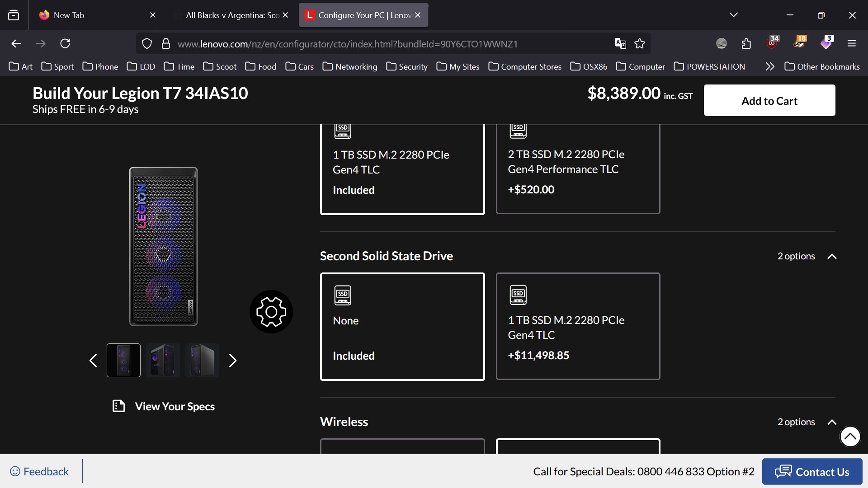Reload the Lenovo configurator page
Viewport: 868px width, 488px height.
65,43
